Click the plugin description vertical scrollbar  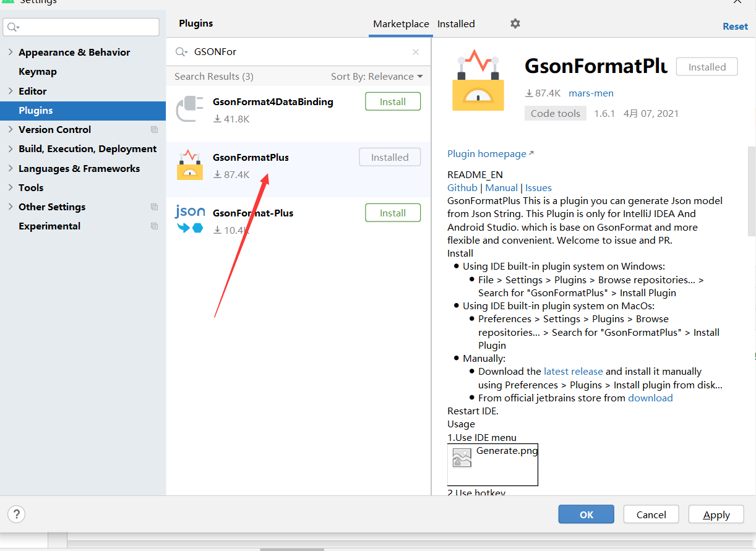[751, 192]
